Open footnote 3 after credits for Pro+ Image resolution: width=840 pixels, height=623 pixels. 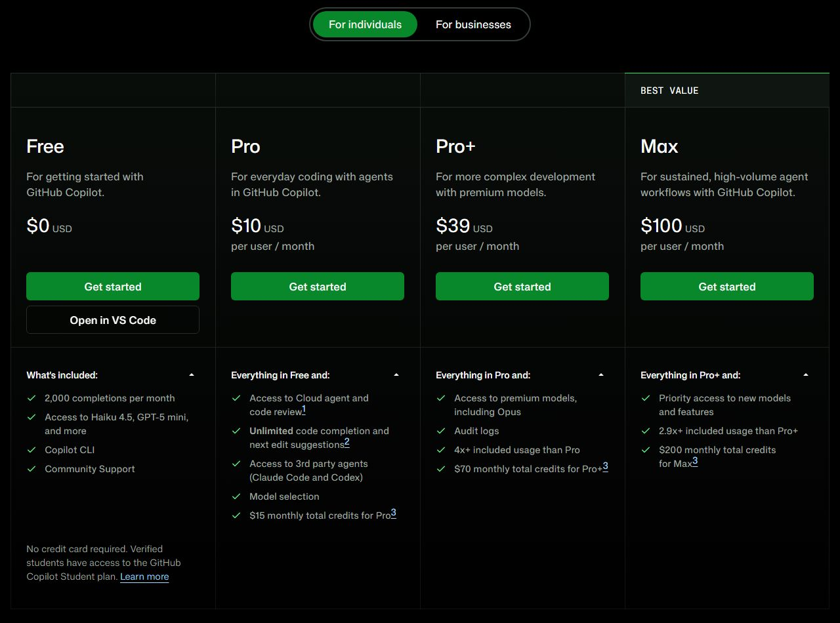point(606,466)
